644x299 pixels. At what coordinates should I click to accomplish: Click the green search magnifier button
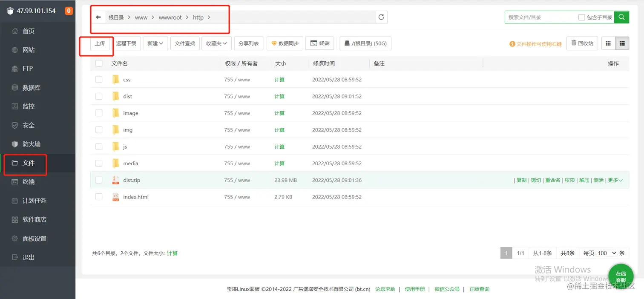[621, 17]
